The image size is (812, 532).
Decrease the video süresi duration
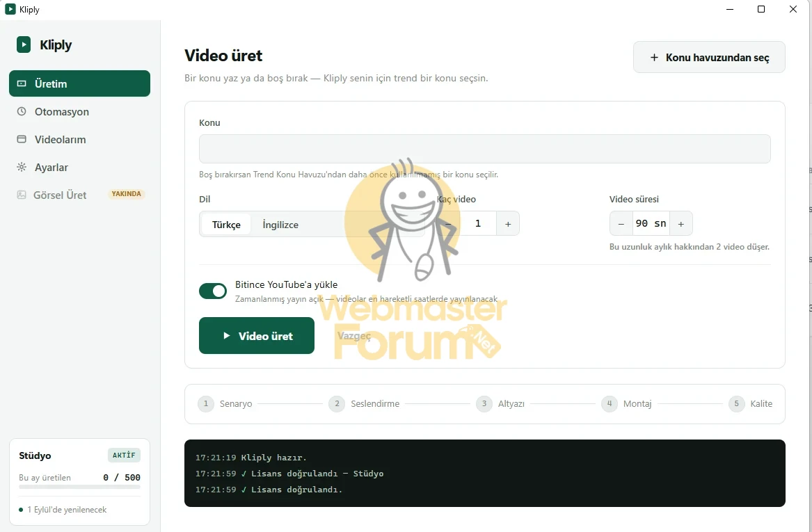click(621, 223)
